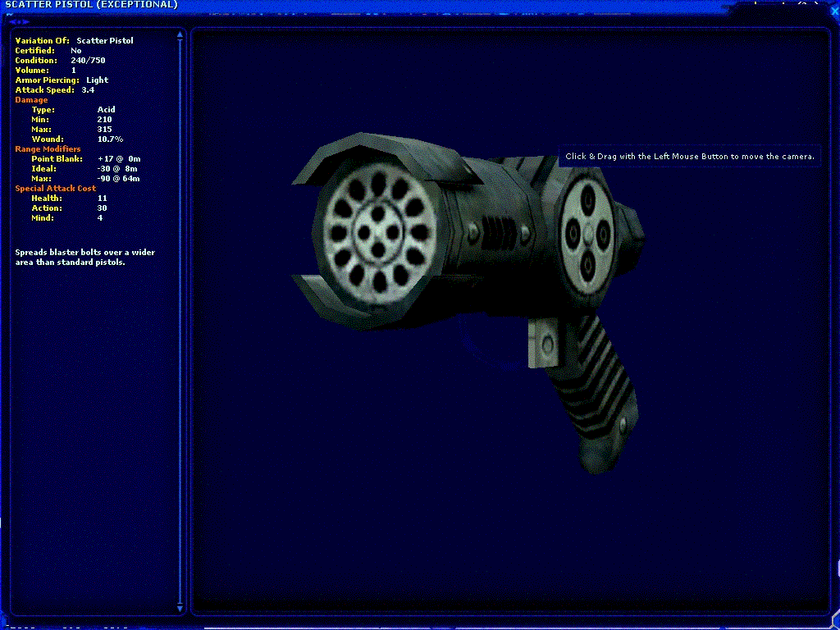Click the 'Point Blank:' label

[x=57, y=159]
